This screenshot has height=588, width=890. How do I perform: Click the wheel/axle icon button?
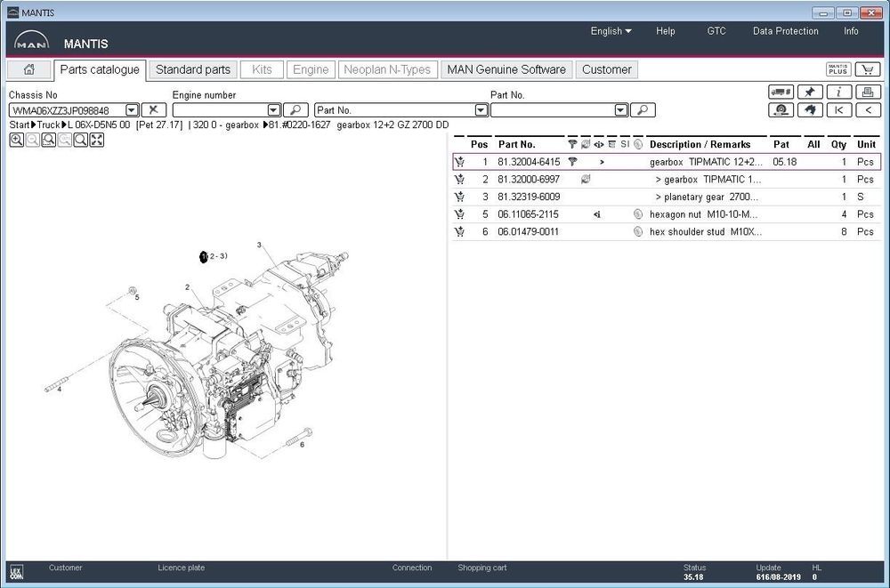[x=781, y=110]
